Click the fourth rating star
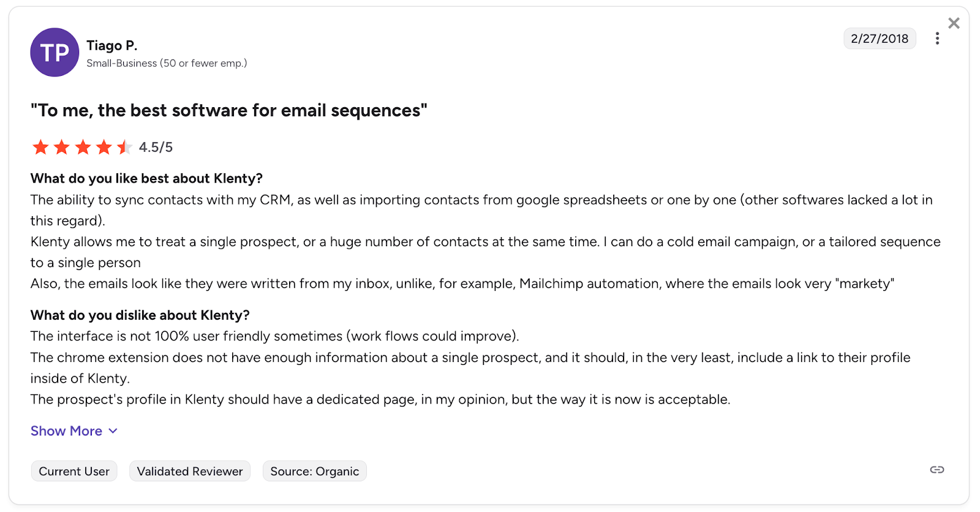This screenshot has height=512, width=980. [x=104, y=147]
